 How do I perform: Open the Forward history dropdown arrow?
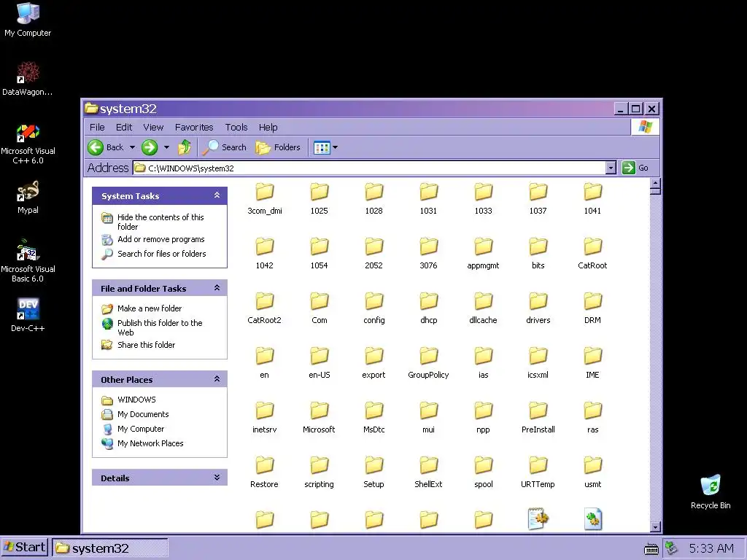coord(166,147)
